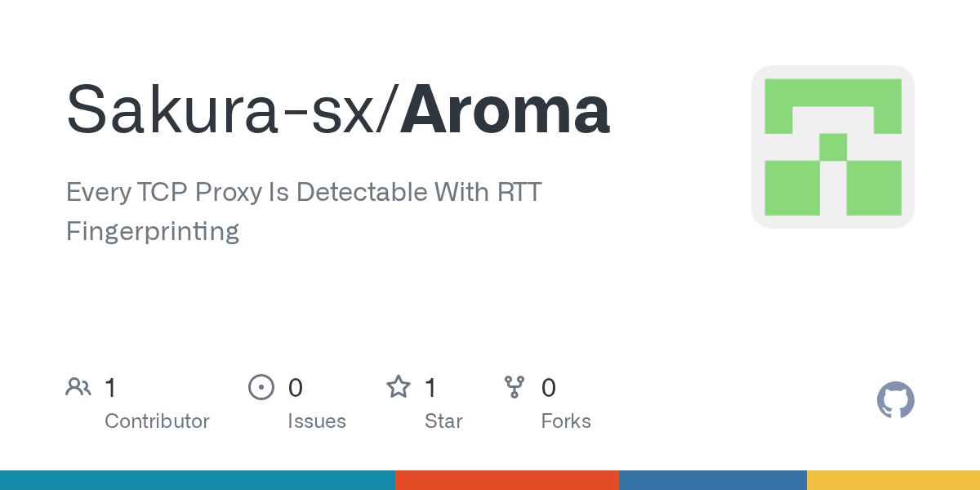The width and height of the screenshot is (980, 490).
Task: Click the contributor count number 1
Action: click(111, 388)
